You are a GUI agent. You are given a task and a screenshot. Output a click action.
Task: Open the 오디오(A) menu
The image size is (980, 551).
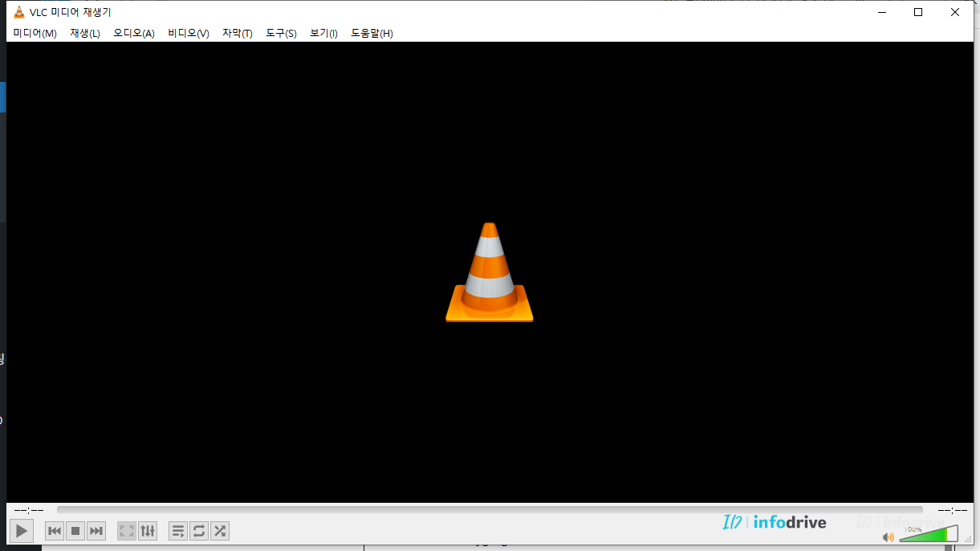[x=134, y=33]
